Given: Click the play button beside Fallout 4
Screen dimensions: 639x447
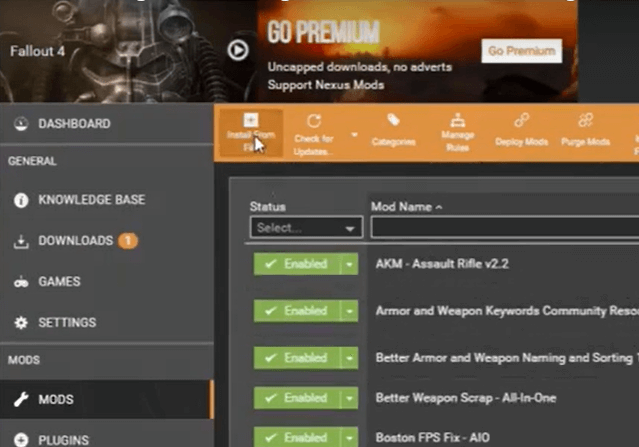Looking at the screenshot, I should [238, 51].
